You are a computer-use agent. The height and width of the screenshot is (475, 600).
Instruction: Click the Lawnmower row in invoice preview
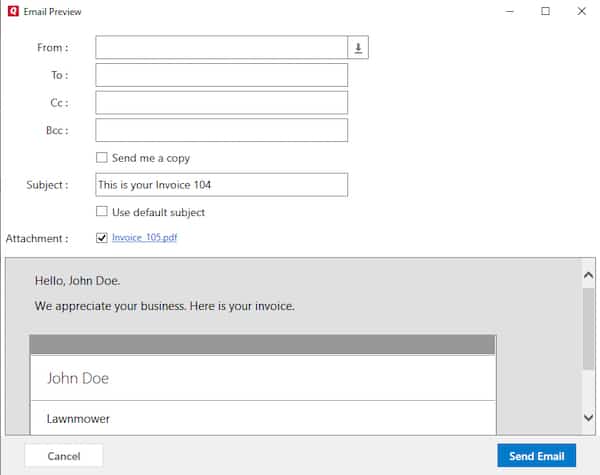click(78, 419)
